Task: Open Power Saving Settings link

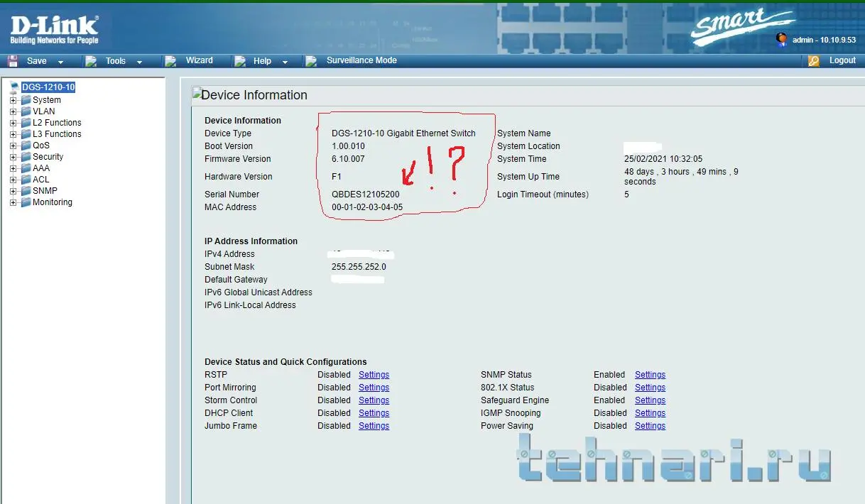Action: point(650,426)
